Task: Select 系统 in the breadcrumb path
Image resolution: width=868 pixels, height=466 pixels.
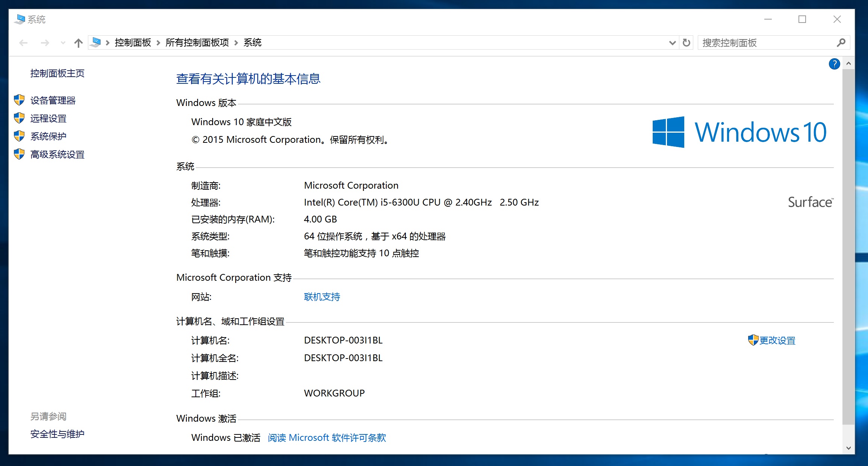Action: tap(252, 42)
